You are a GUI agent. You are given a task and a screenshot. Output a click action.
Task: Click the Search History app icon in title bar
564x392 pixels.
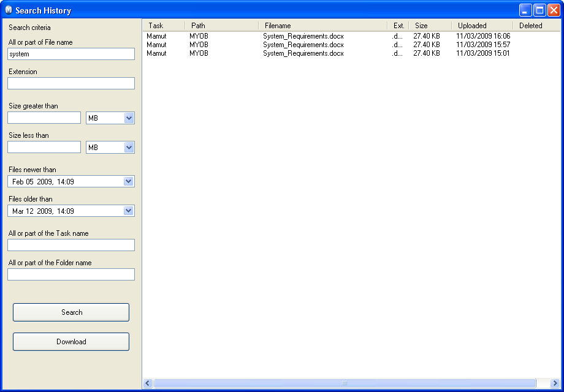pos(8,10)
